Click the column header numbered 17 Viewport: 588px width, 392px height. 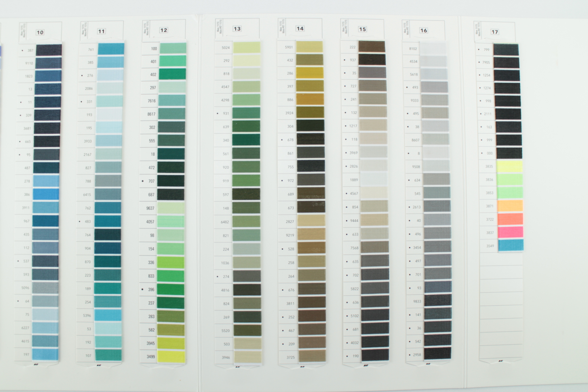(x=495, y=32)
